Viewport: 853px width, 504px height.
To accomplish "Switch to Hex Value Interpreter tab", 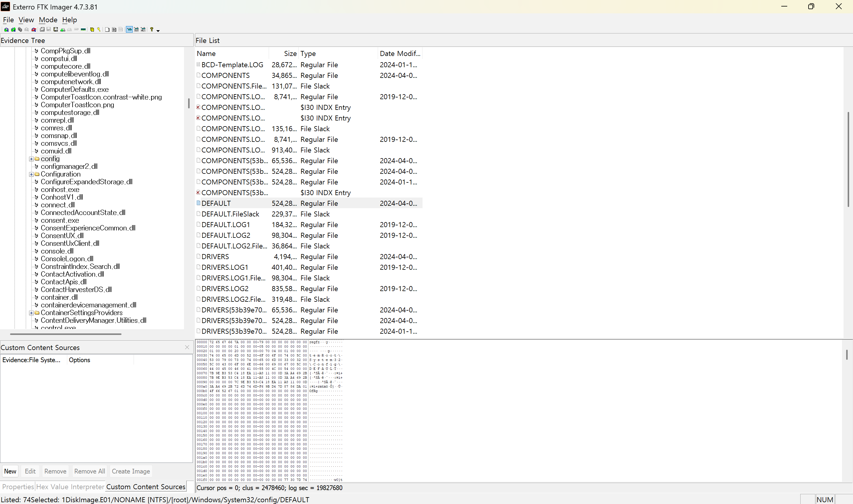I will [70, 487].
